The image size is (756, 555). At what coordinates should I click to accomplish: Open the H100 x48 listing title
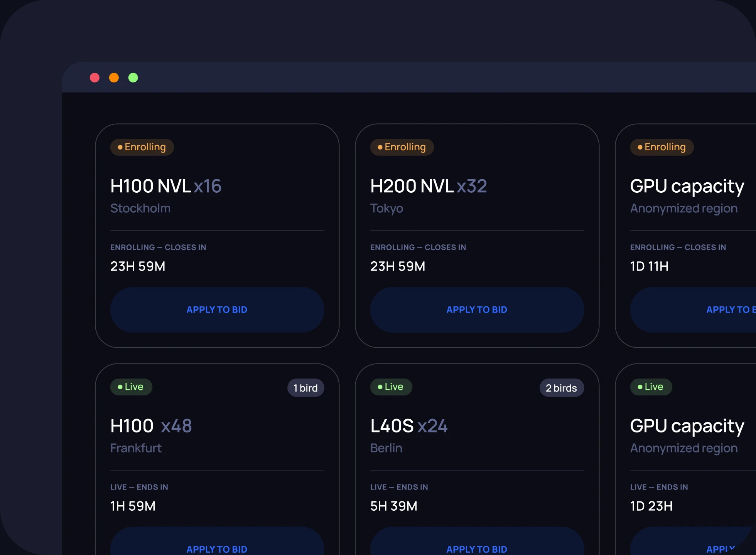[x=151, y=426]
